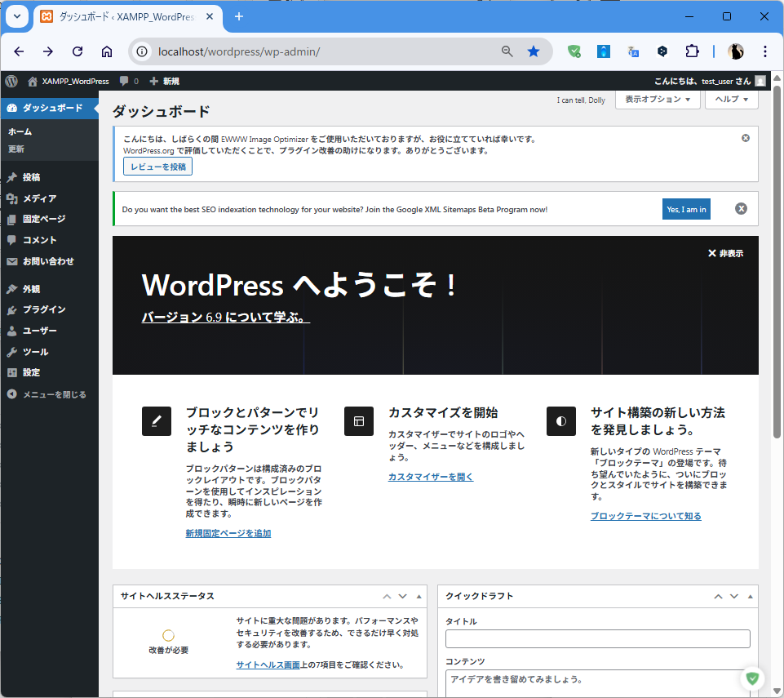784x698 pixels.
Task: Open the プラグイン menu in sidebar
Action: coord(44,310)
